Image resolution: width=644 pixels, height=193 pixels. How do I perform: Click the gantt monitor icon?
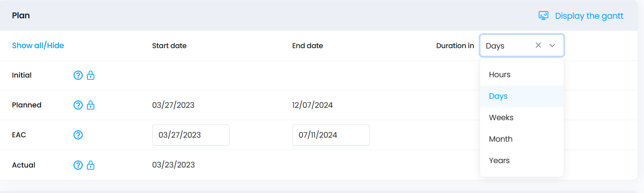coord(543,16)
